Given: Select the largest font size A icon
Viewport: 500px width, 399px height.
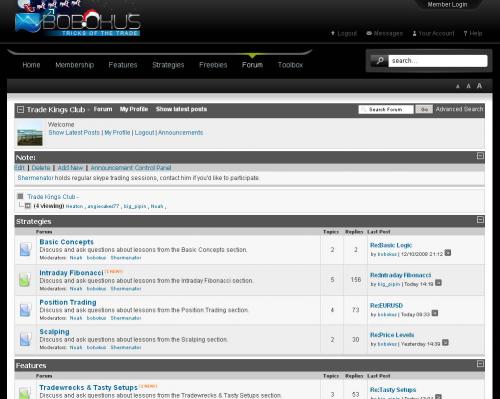Looking at the screenshot, I should [x=479, y=86].
